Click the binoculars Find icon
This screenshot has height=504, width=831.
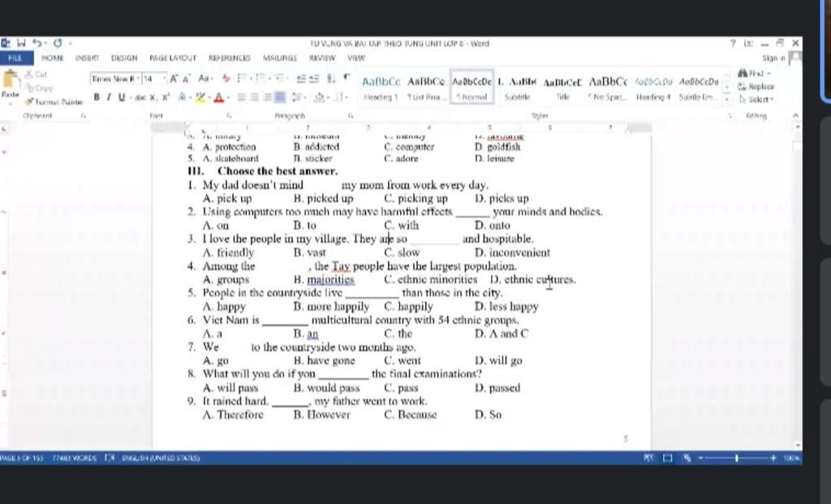pos(743,74)
